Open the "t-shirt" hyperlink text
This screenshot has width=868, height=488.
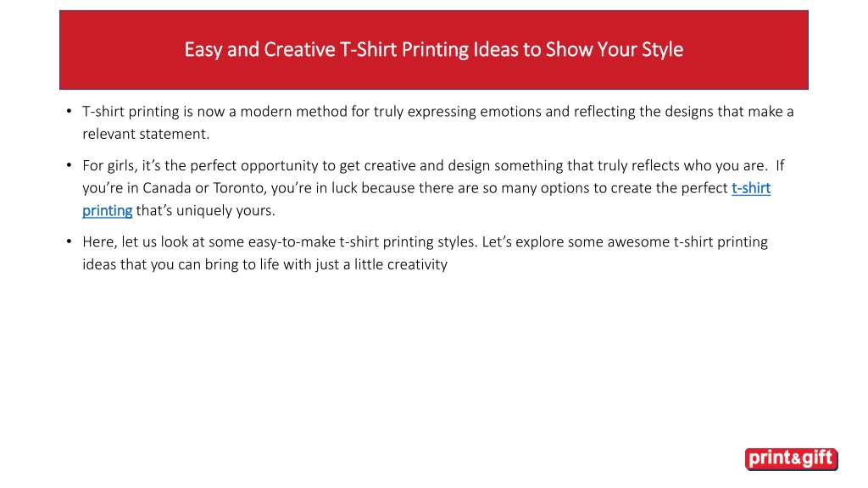[x=751, y=188]
